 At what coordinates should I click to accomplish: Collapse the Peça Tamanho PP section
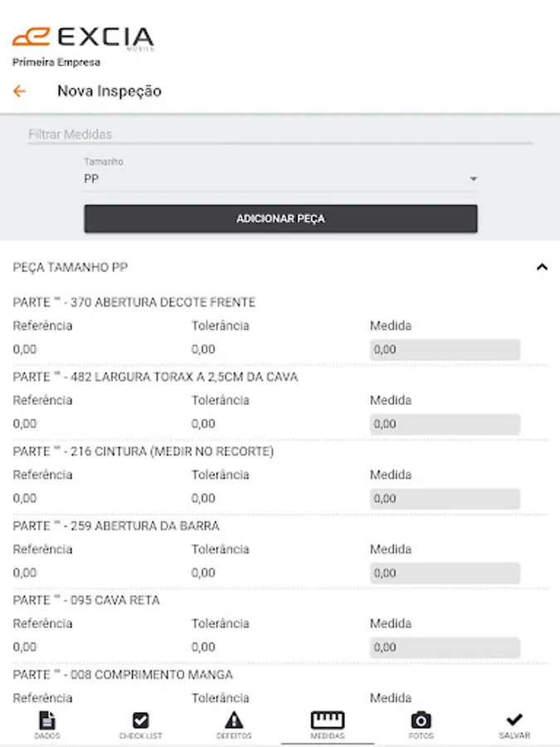[x=542, y=267]
